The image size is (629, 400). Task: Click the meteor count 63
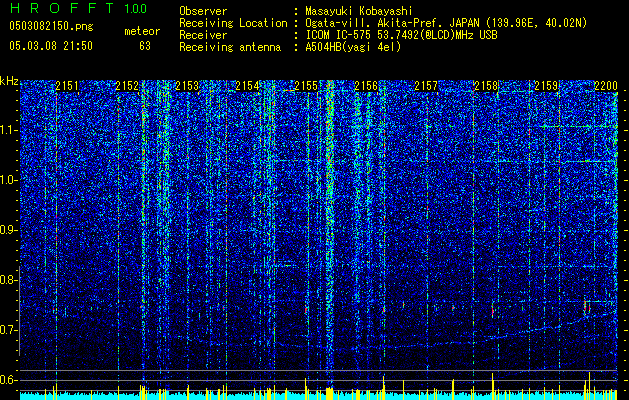[x=145, y=46]
